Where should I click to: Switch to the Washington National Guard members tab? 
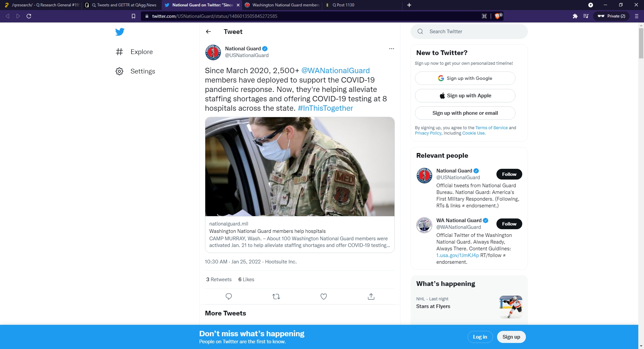coord(282,5)
